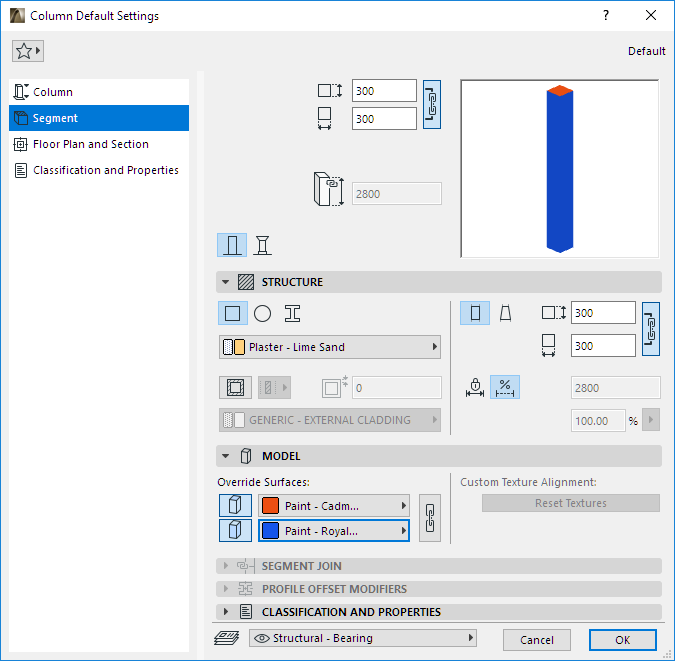Click the segment length field 2800
Image resolution: width=675 pixels, height=661 pixels.
616,388
